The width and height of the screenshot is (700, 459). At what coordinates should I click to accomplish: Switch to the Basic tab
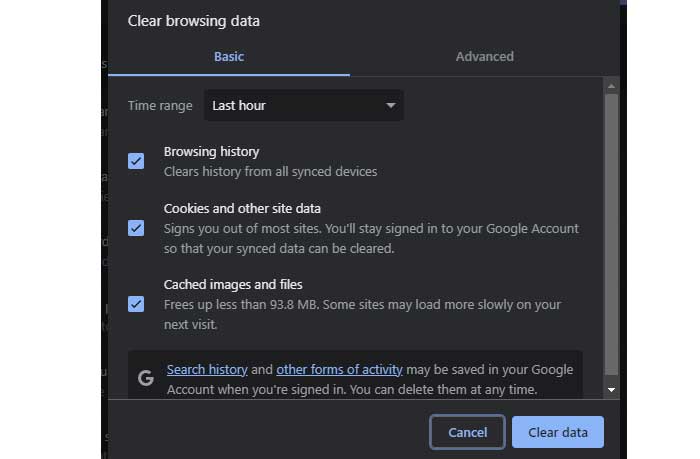tap(229, 57)
